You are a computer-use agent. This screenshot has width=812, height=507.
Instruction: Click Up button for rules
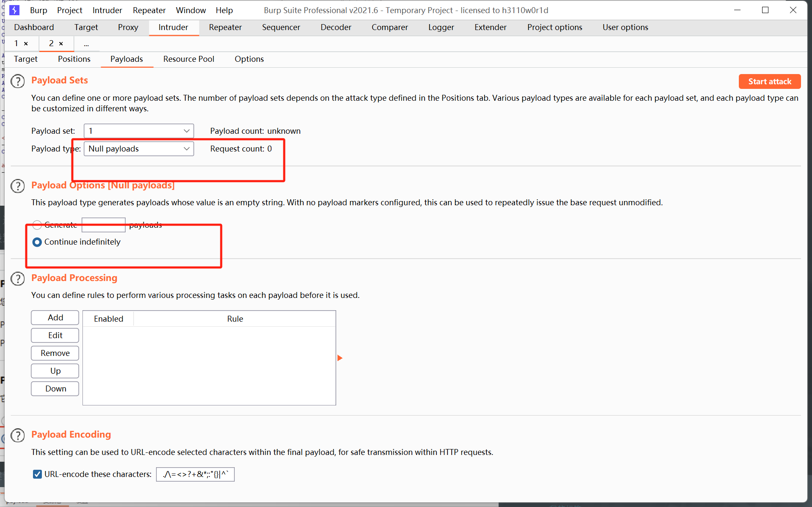point(55,371)
